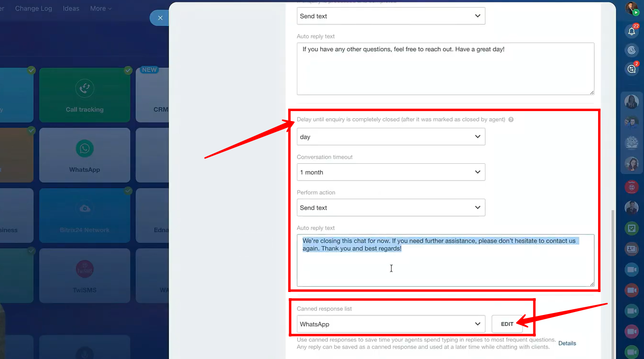The height and width of the screenshot is (359, 644).
Task: Expand the Canned response list dropdown
Action: (x=391, y=324)
